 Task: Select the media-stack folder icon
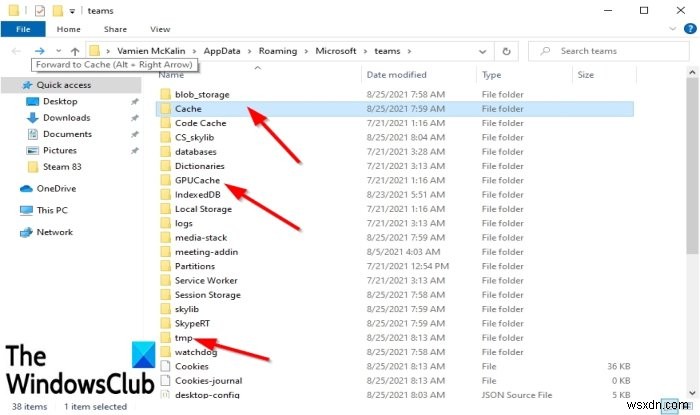166,237
